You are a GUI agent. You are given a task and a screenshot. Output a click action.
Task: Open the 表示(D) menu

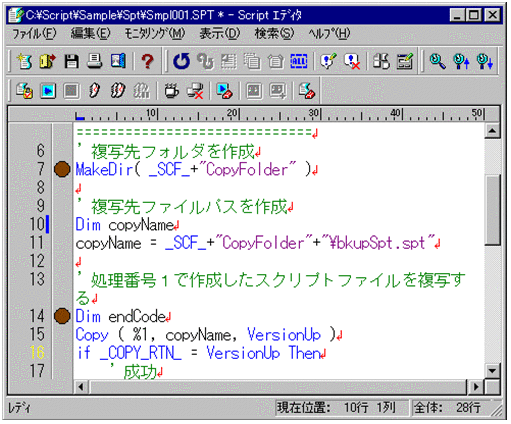click(219, 33)
